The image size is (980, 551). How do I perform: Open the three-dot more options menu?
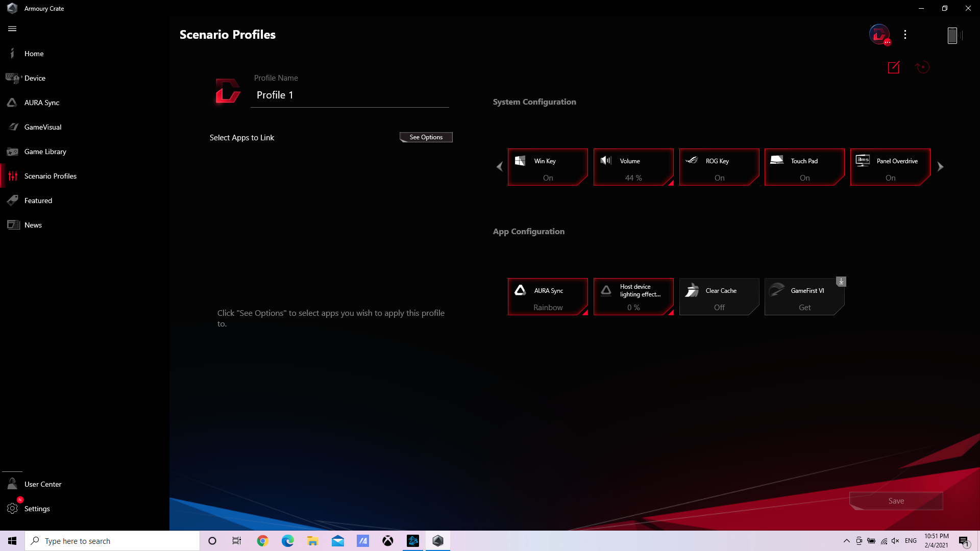point(905,35)
